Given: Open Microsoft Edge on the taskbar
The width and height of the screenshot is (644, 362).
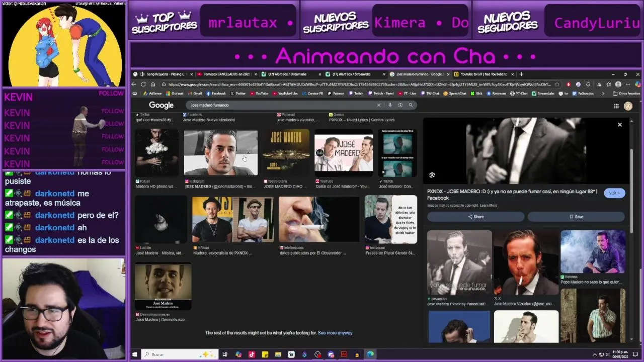Looking at the screenshot, I should [x=370, y=354].
